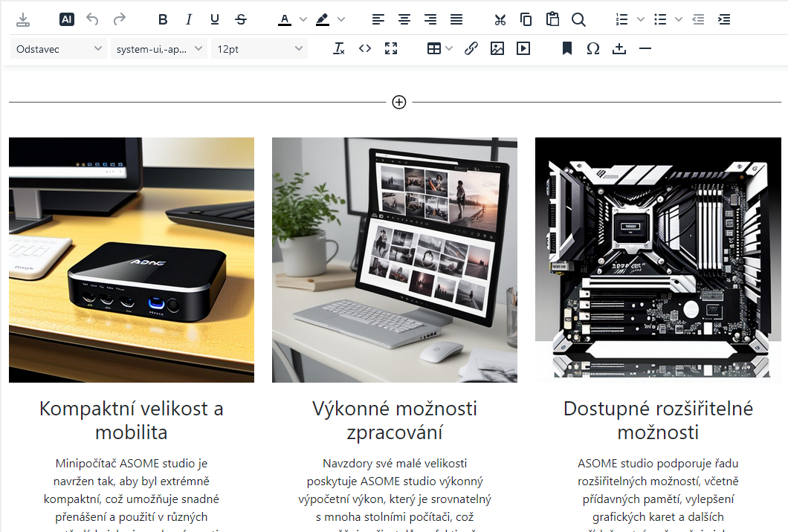Expand the table insert menu arrow
Image resolution: width=788 pixels, height=532 pixels.
(x=449, y=49)
